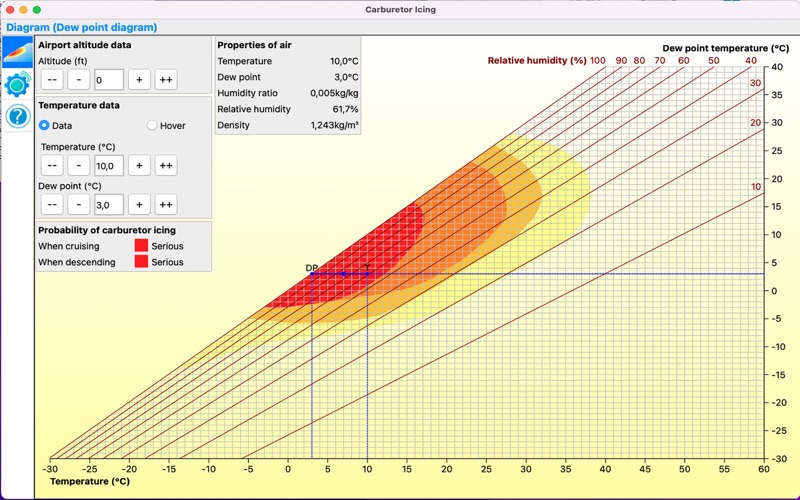Decrease dew point with the '--' button
800x500 pixels.
(52, 205)
